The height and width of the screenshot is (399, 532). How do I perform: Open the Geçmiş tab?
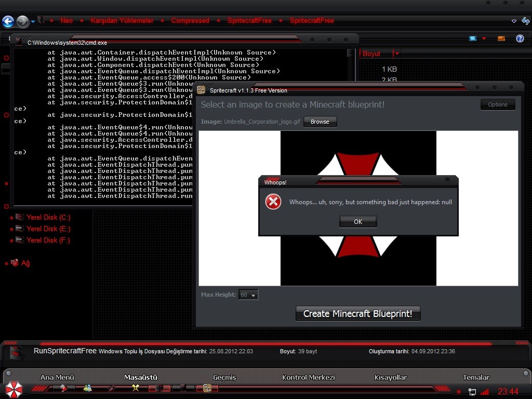[224, 377]
